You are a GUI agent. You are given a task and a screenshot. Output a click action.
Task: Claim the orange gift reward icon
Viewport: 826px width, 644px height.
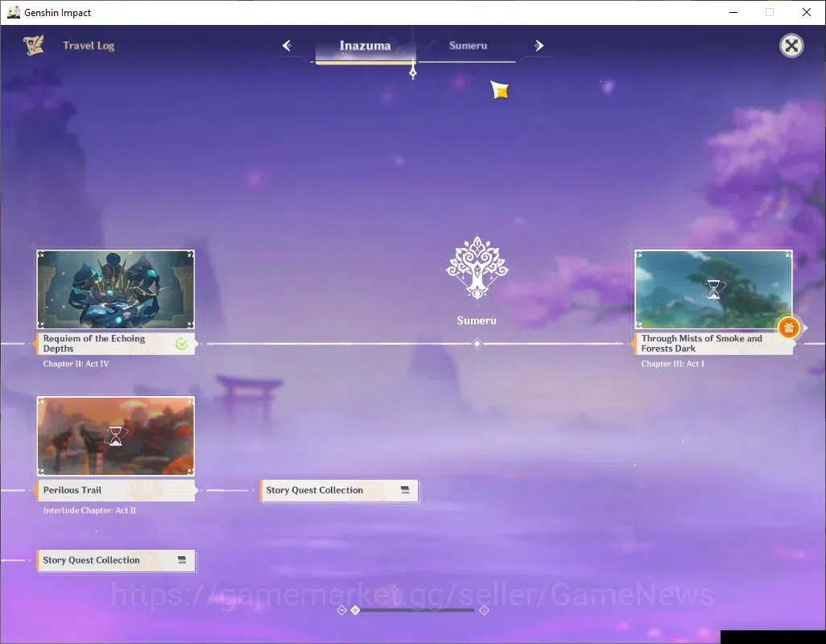pyautogui.click(x=788, y=328)
